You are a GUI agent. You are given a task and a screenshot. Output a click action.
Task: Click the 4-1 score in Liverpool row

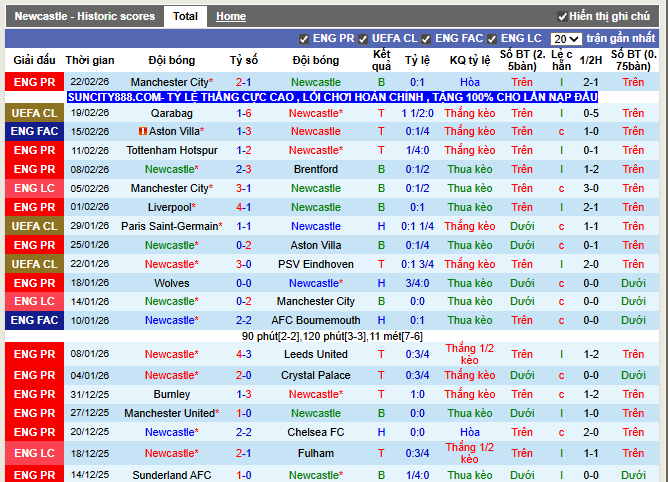(x=244, y=207)
